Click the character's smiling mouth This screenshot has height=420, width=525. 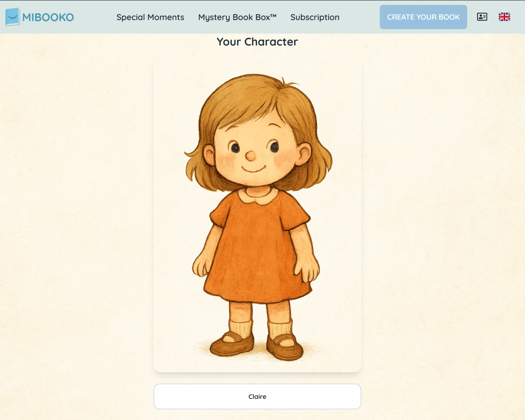[254, 169]
